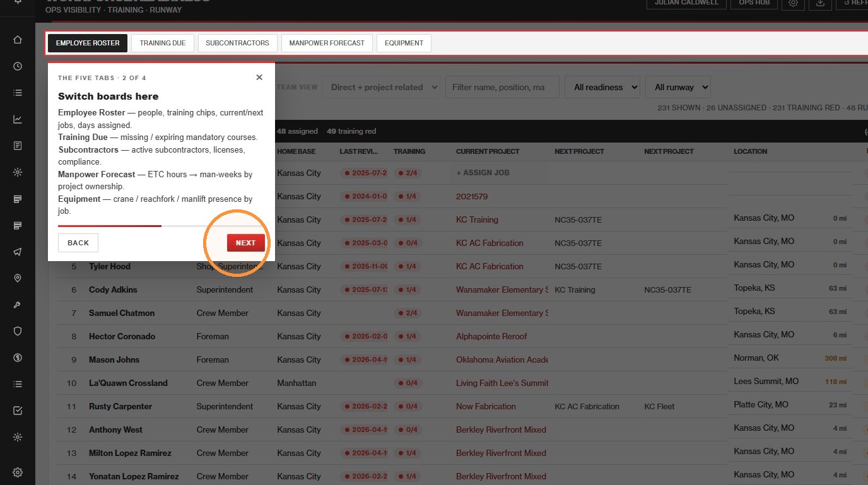The image size is (868, 485).
Task: Open the clock history icon in sidebar
Action: click(18, 66)
